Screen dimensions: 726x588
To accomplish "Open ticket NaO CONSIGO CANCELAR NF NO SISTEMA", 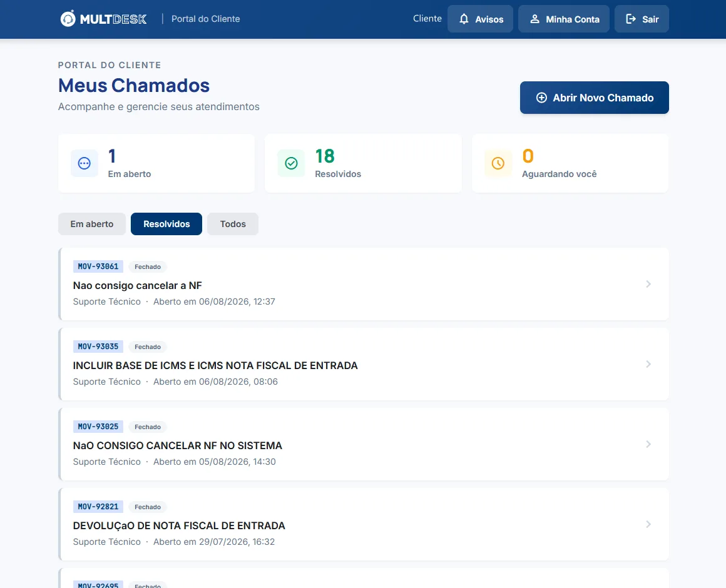I will [177, 445].
